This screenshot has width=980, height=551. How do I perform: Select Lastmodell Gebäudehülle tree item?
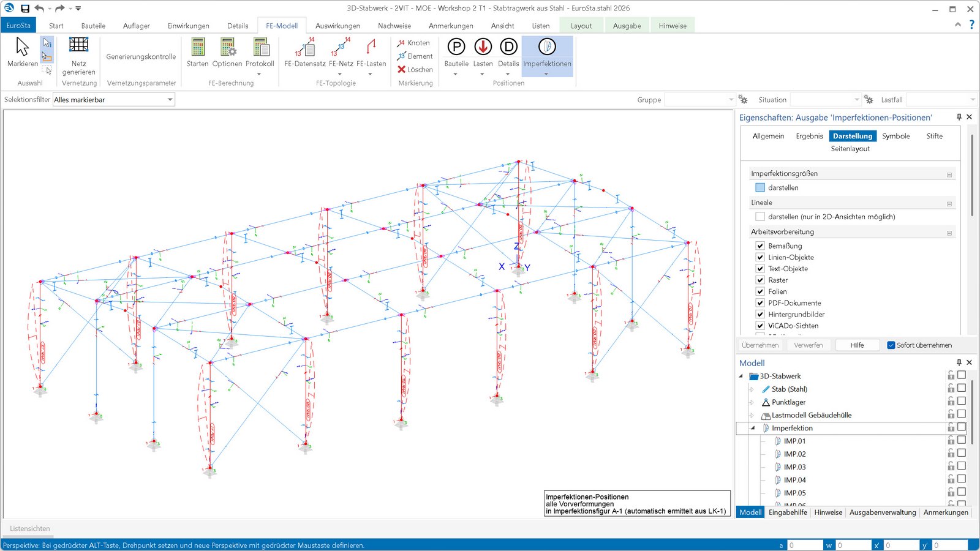tap(812, 415)
